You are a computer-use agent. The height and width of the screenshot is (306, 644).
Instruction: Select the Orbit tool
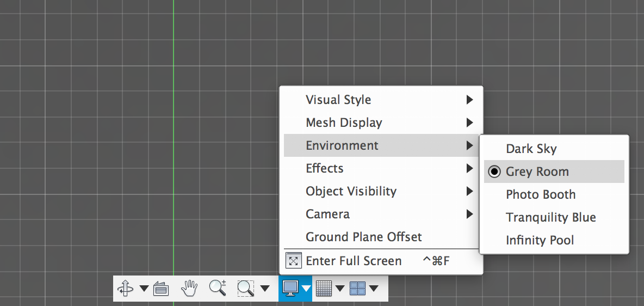pyautogui.click(x=125, y=288)
